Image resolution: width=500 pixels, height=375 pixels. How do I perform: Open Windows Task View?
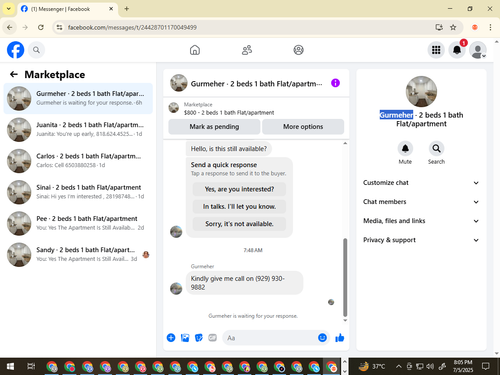tap(31, 367)
